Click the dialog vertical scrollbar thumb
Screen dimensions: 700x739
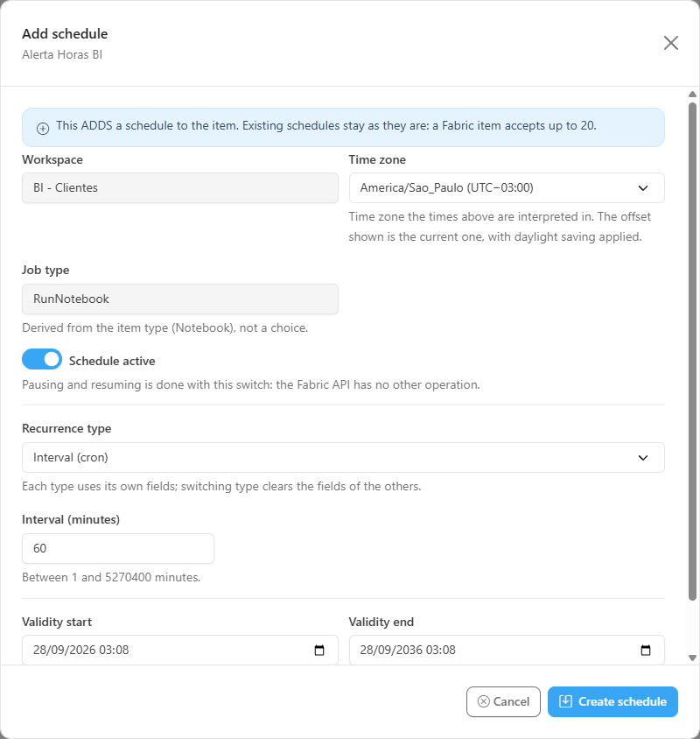[692, 352]
